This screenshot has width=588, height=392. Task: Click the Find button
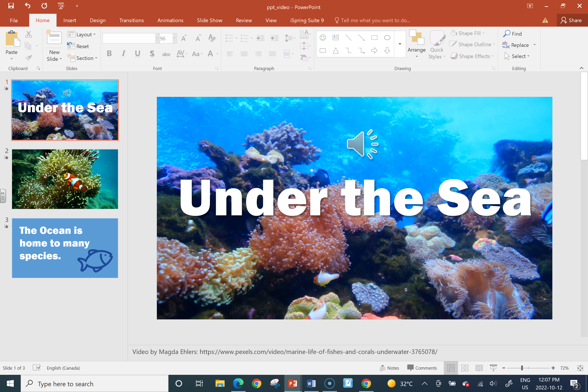(x=513, y=34)
